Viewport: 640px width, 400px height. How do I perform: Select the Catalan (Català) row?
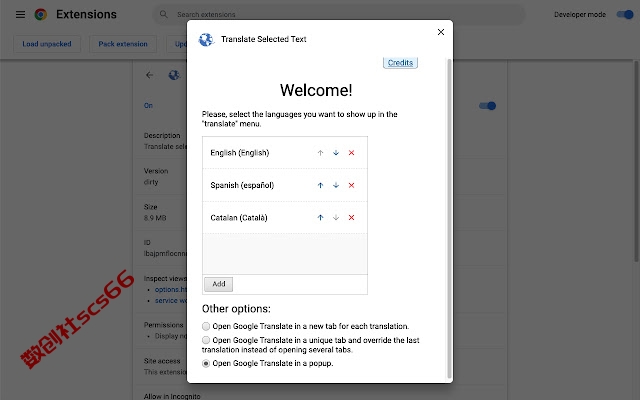pyautogui.click(x=285, y=218)
